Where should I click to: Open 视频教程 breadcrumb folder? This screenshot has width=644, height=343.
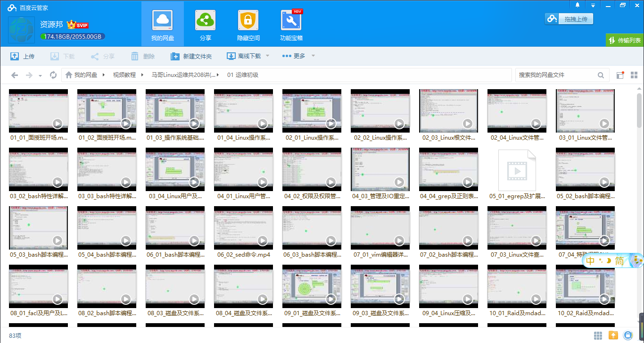(124, 75)
